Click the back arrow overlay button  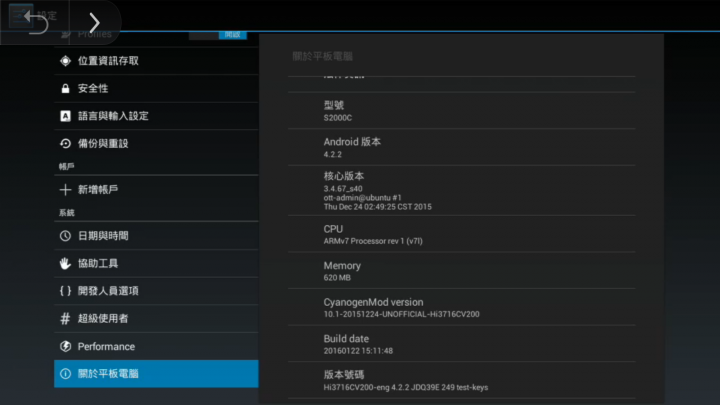[35, 22]
